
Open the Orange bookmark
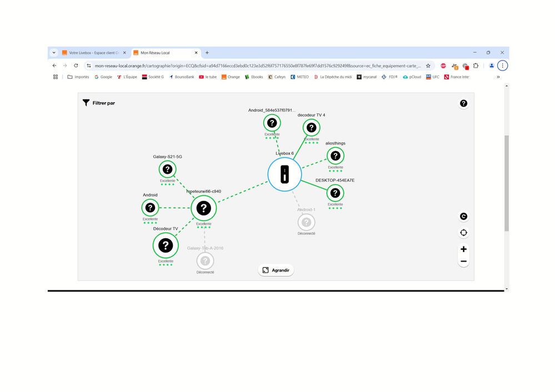[x=231, y=77]
